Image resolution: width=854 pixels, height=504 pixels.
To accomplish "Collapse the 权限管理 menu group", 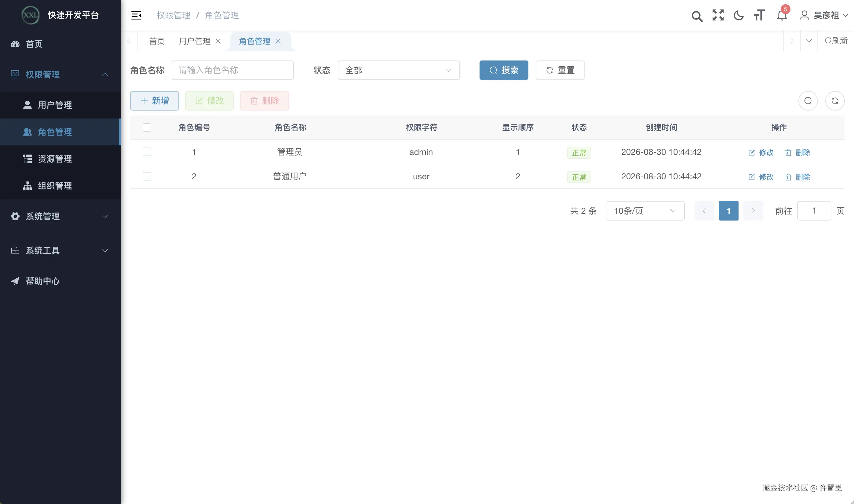I will click(60, 74).
